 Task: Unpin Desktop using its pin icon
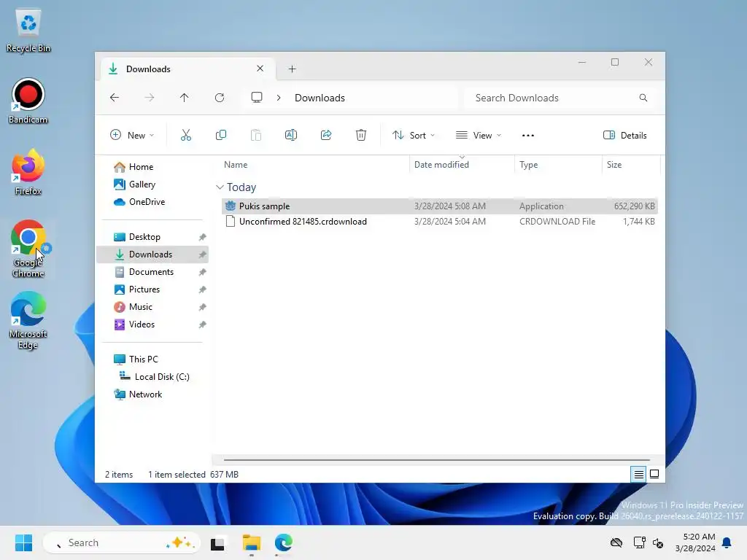click(x=203, y=237)
